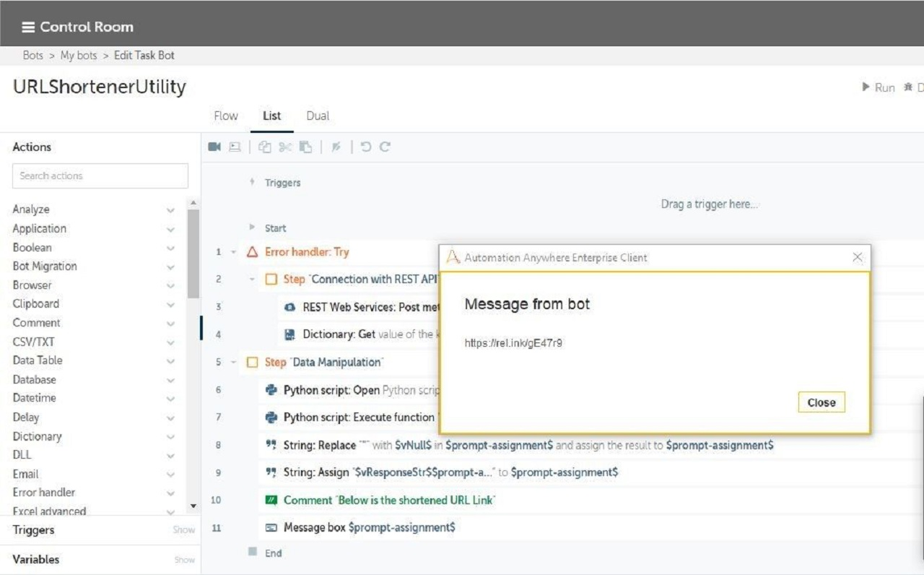Open the Control Room hamburger menu
This screenshot has height=575, width=924.
(28, 27)
